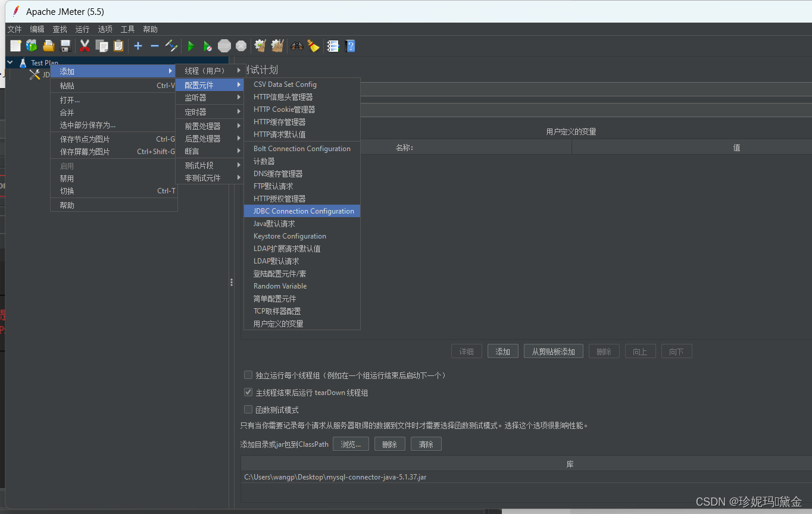Open the 编辑 menu
812x514 pixels.
37,29
